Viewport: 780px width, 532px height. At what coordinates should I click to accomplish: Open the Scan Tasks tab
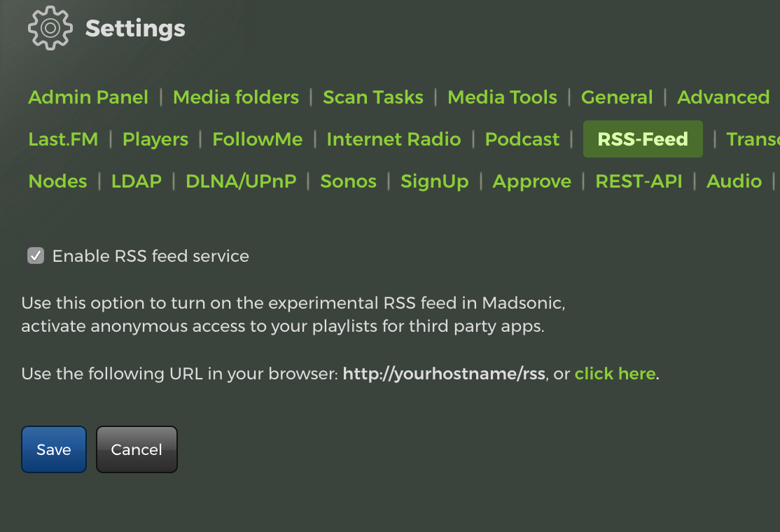(373, 97)
